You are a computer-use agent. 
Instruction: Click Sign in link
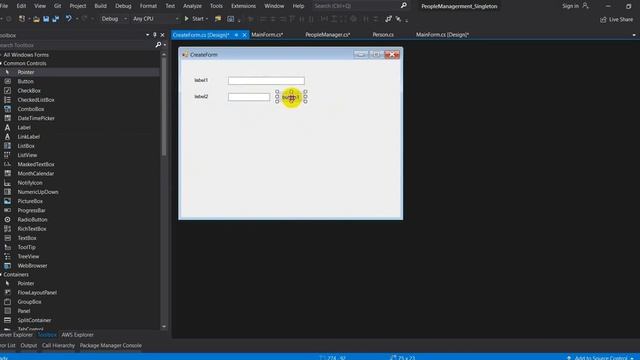(x=570, y=6)
